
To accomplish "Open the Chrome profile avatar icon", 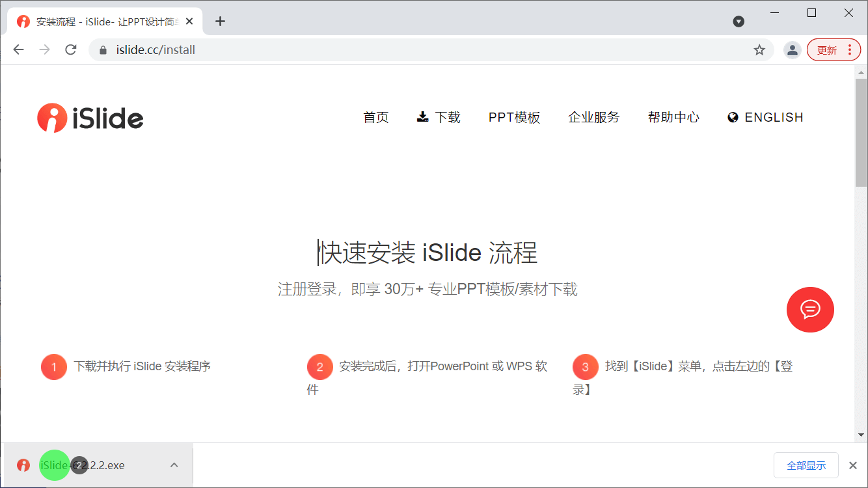I will pyautogui.click(x=792, y=50).
